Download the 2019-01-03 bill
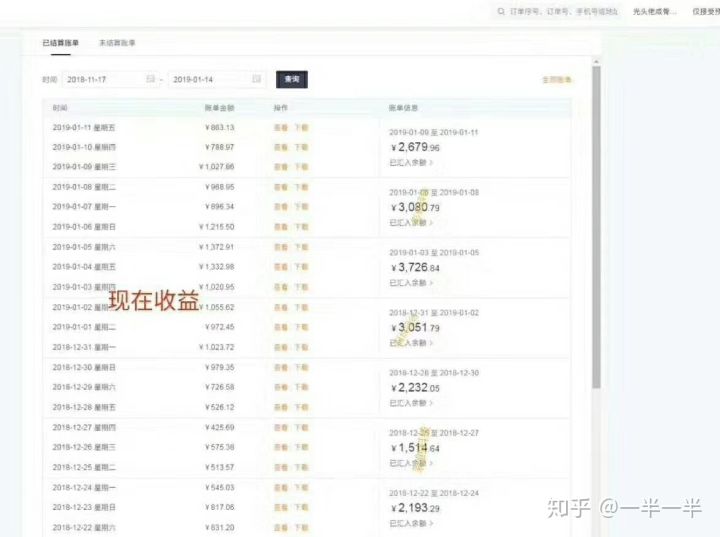720x537 pixels. 301,287
